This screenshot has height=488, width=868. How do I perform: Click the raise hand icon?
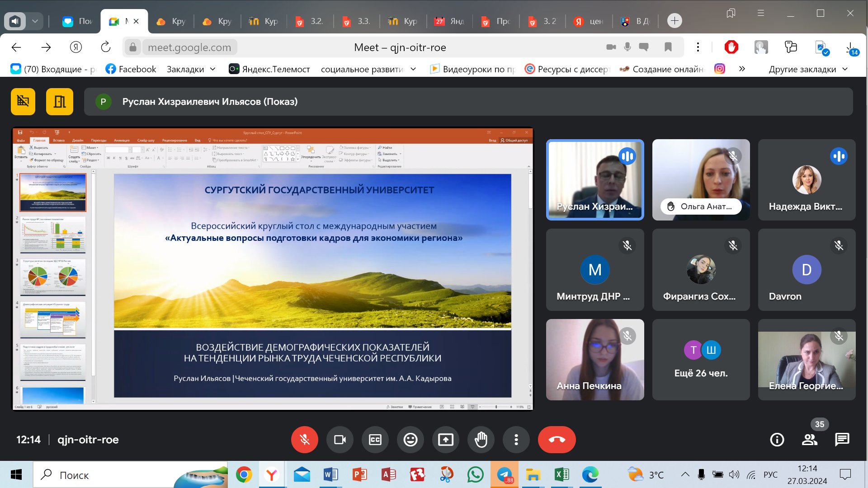pos(481,439)
